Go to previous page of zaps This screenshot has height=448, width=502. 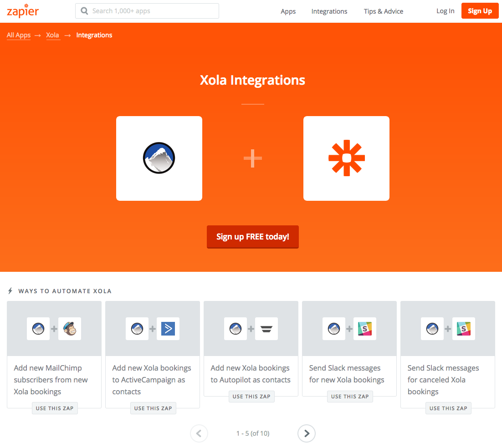pos(199,433)
